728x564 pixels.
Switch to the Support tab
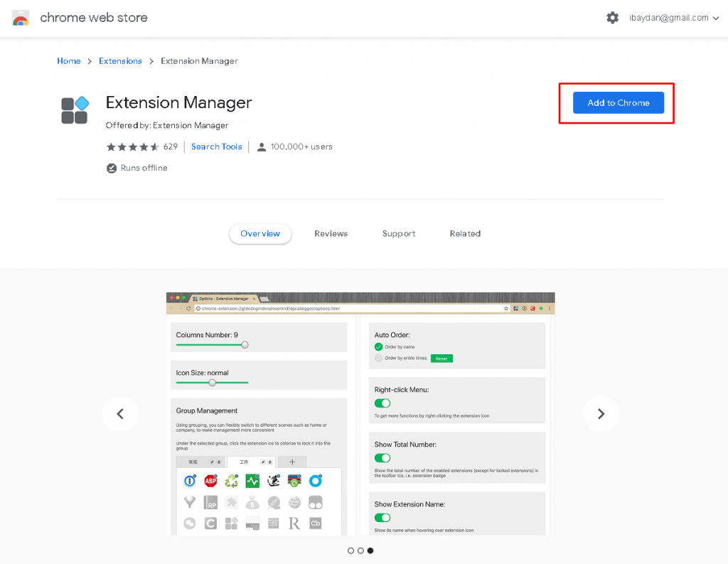pos(399,234)
